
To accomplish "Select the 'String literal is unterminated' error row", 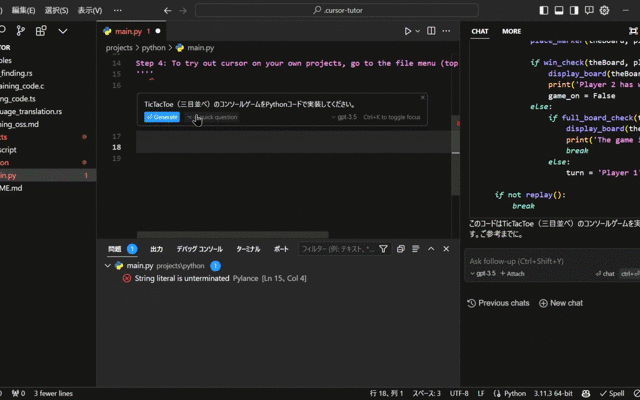I will (278, 278).
